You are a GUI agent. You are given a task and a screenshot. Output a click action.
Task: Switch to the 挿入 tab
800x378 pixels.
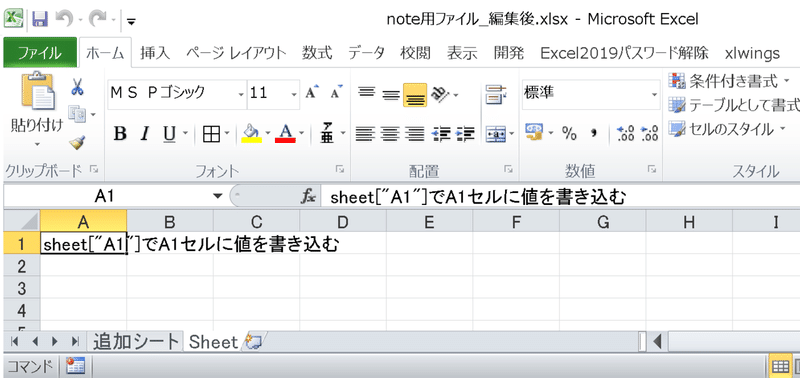click(x=155, y=53)
